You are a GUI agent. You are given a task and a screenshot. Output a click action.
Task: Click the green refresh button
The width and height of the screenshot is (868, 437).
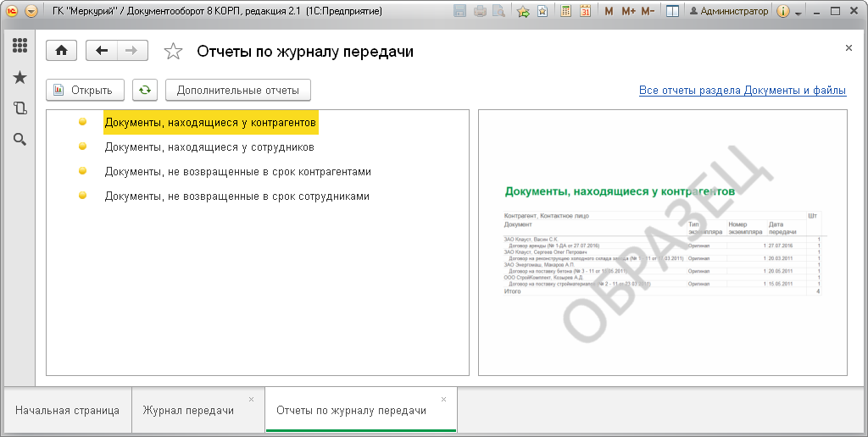click(x=145, y=90)
